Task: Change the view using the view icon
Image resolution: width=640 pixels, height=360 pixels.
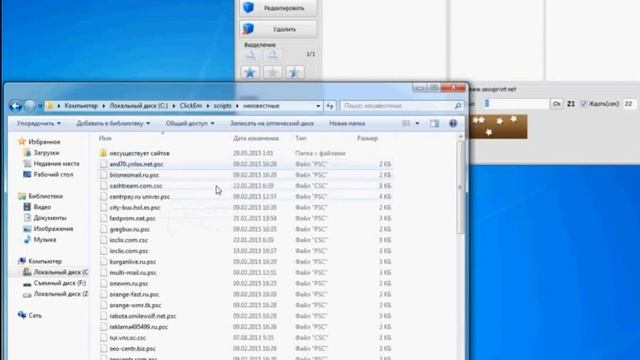Action: point(406,123)
